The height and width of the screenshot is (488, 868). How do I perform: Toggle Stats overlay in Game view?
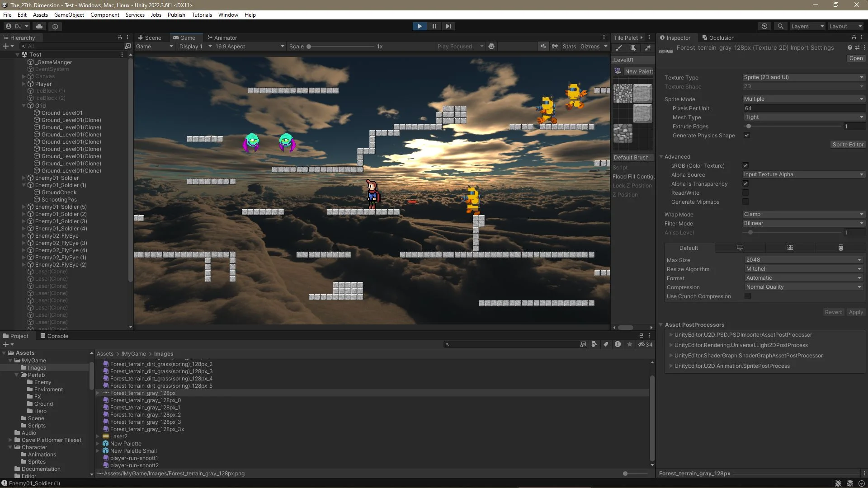569,46
